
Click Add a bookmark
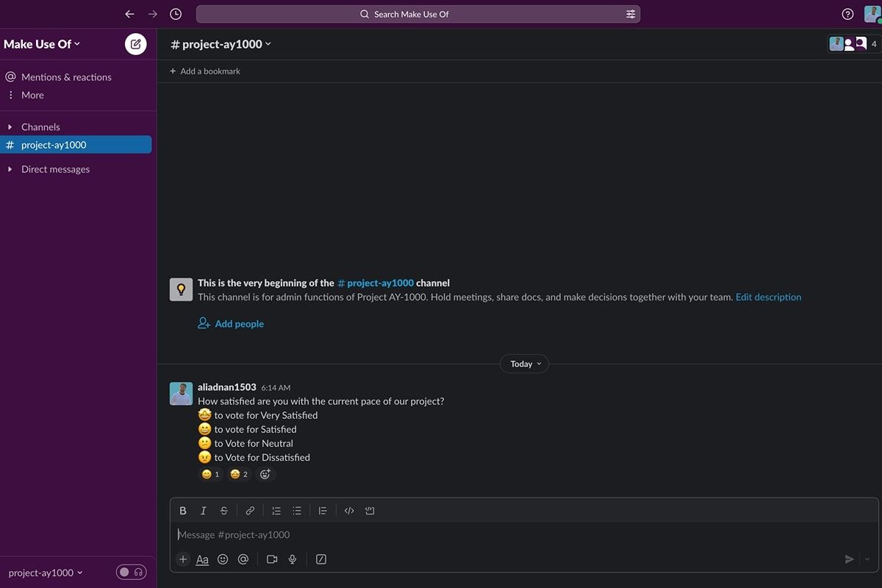tap(205, 71)
